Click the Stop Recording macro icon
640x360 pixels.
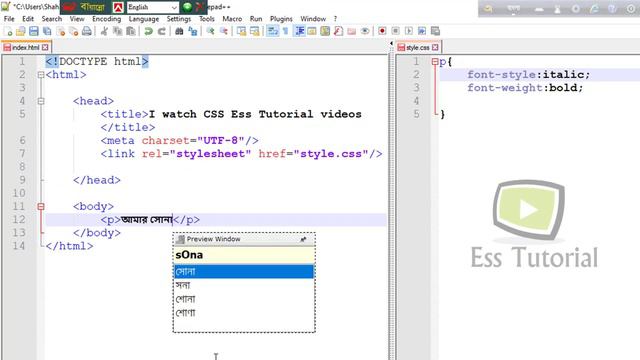[396, 31]
